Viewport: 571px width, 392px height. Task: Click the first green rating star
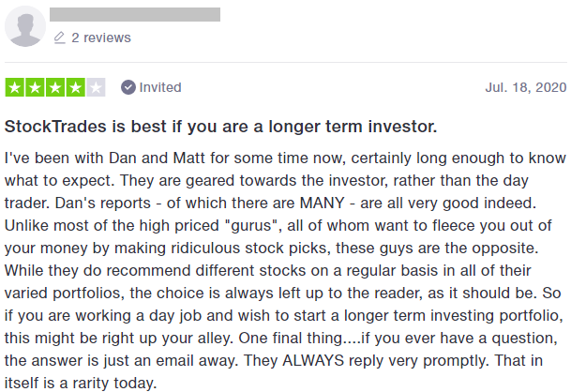coord(16,88)
